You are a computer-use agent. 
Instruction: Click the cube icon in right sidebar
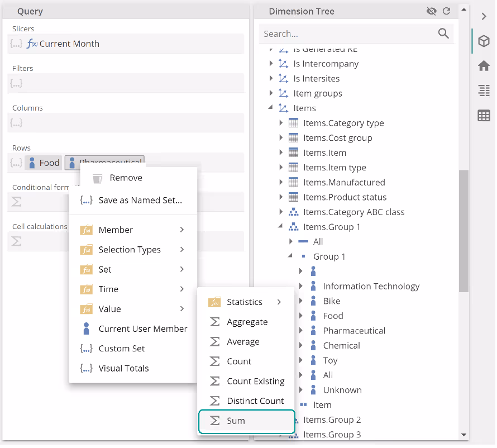[484, 41]
